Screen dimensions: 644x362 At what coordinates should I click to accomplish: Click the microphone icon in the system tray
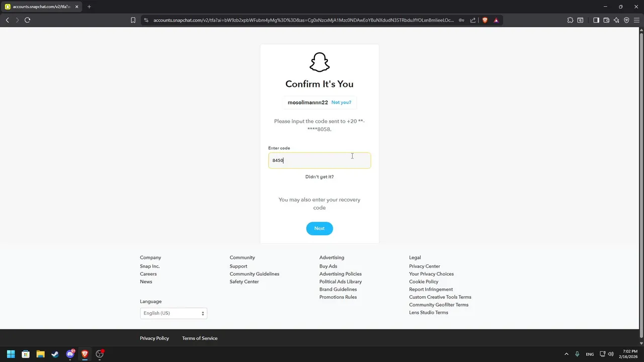tap(577, 354)
